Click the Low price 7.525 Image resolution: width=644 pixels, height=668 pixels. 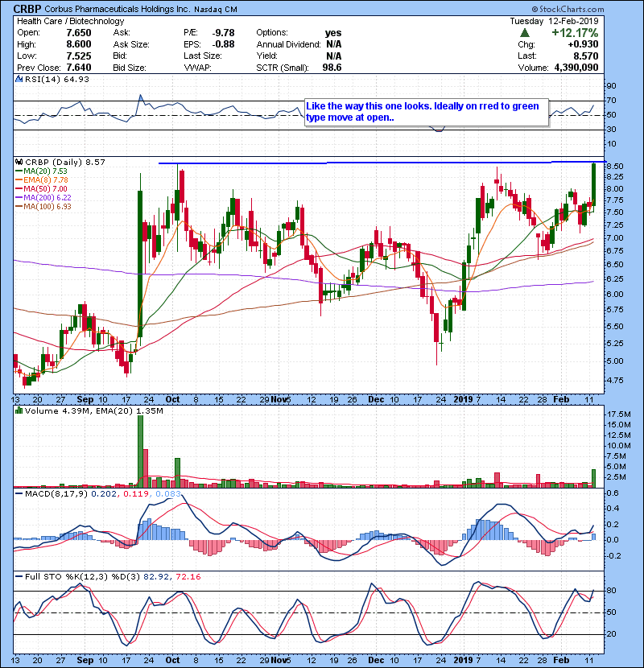click(x=79, y=56)
